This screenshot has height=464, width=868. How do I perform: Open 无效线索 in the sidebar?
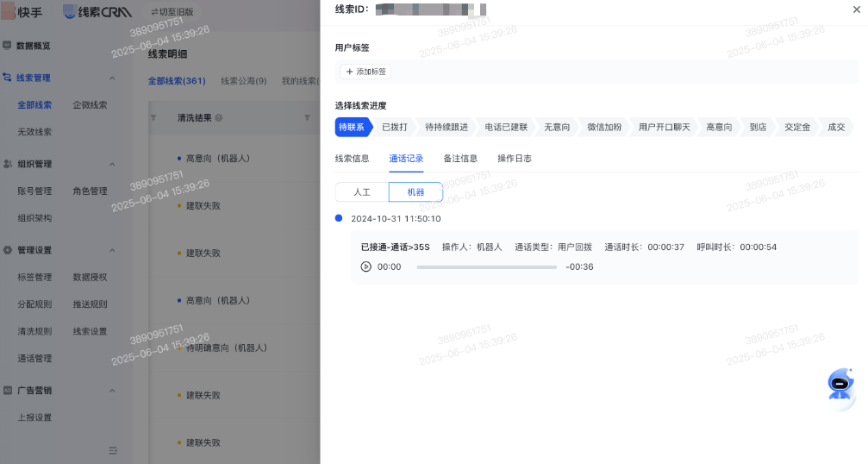coord(34,132)
